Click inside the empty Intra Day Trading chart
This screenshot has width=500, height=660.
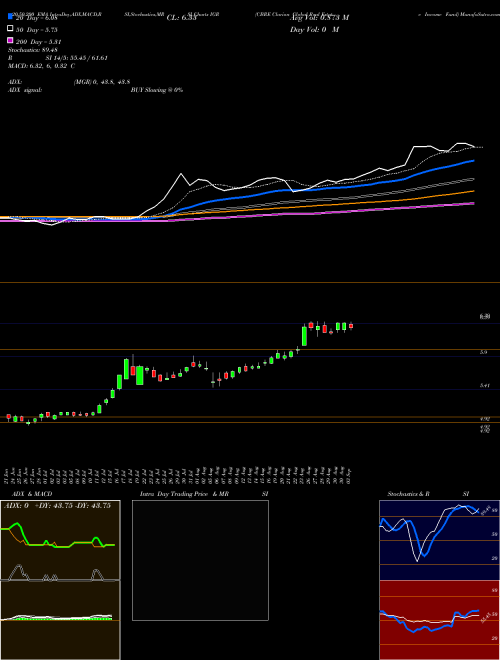point(200,560)
